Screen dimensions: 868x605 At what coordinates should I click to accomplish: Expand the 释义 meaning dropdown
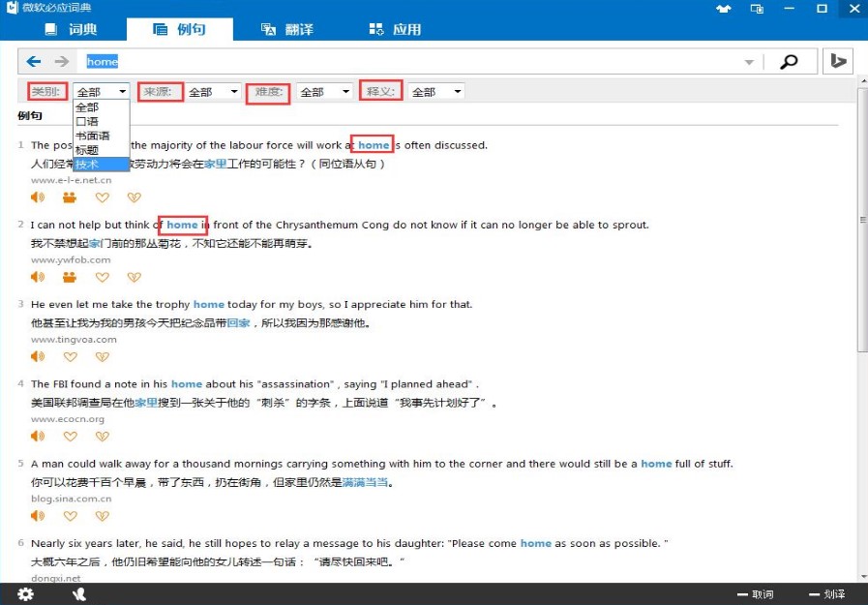[436, 92]
